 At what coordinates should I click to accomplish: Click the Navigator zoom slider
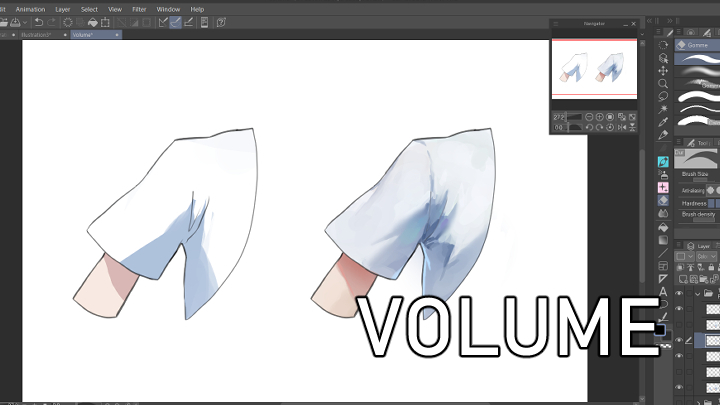click(574, 117)
